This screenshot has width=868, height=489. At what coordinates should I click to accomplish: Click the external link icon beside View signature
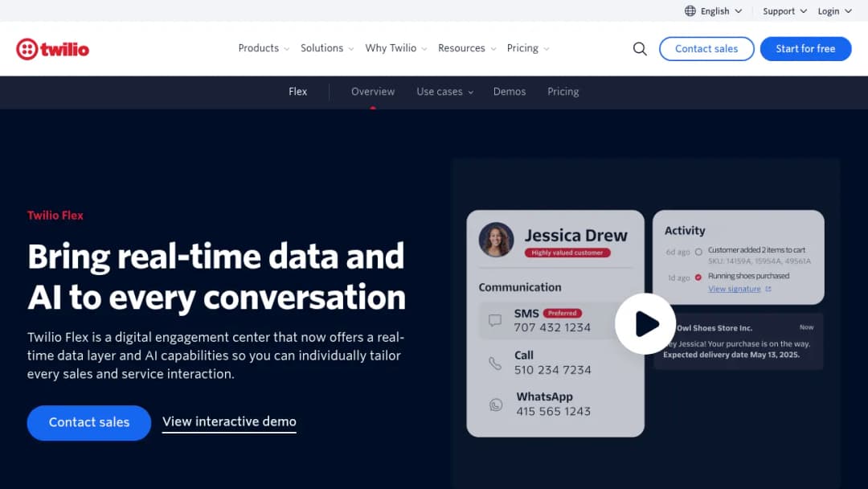pos(768,289)
